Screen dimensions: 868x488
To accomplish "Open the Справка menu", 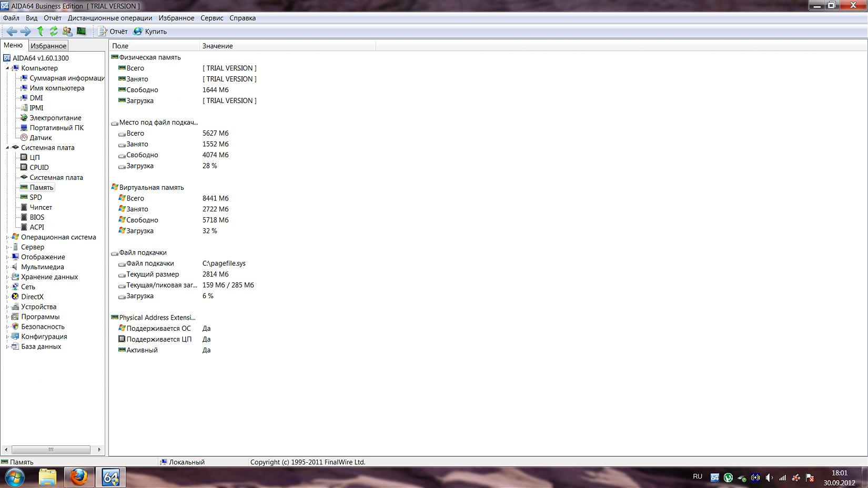I will 243,18.
